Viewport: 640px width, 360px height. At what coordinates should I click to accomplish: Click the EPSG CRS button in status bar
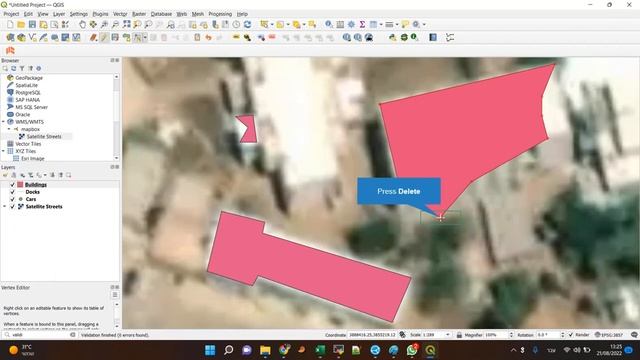tap(609, 335)
